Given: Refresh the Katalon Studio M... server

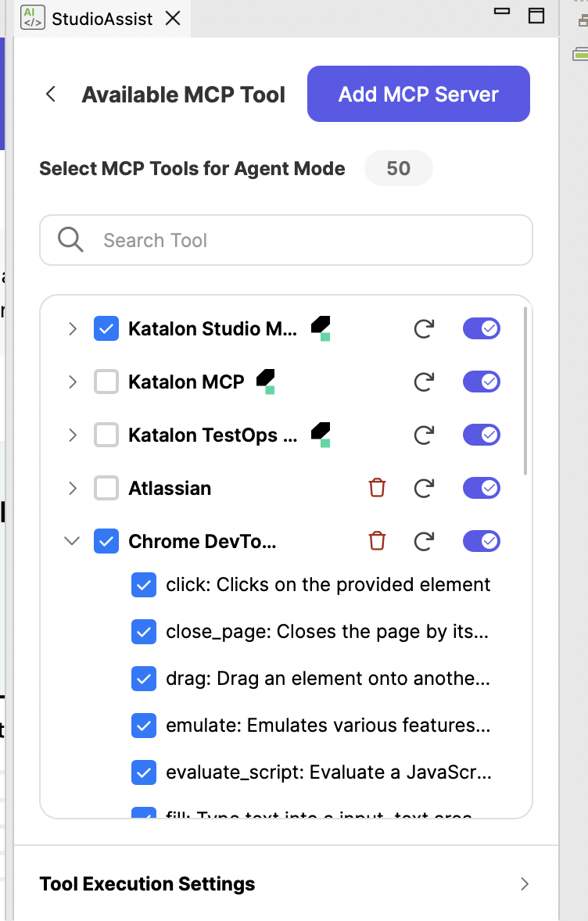Looking at the screenshot, I should [424, 329].
